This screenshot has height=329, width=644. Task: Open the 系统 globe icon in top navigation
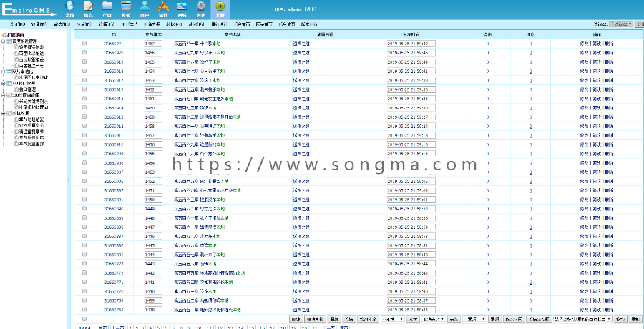[70, 6]
